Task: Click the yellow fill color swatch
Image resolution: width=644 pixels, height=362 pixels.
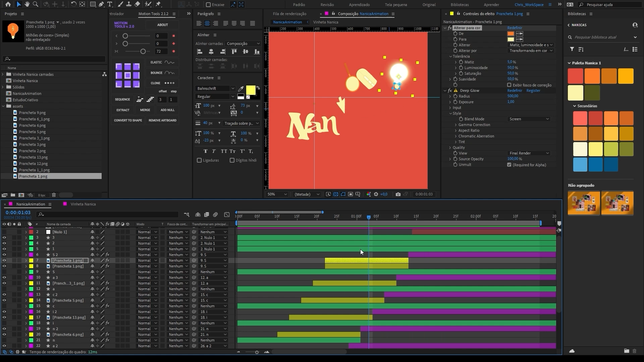Action: click(250, 90)
